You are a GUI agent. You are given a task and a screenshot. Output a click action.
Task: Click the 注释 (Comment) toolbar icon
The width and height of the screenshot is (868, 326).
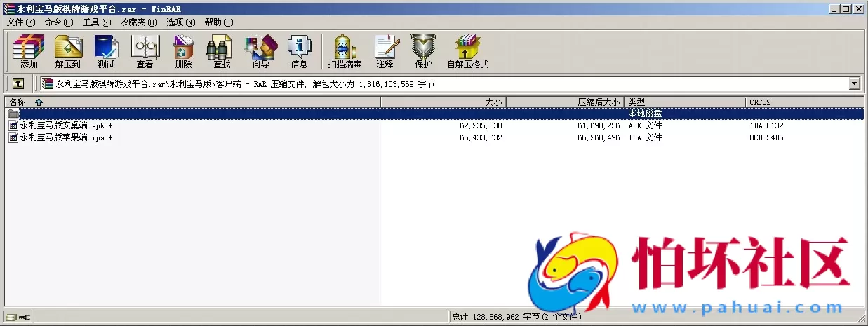click(x=385, y=51)
